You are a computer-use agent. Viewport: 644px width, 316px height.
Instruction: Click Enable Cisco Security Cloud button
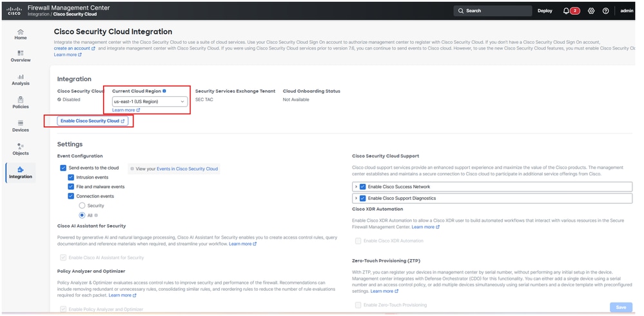[93, 121]
